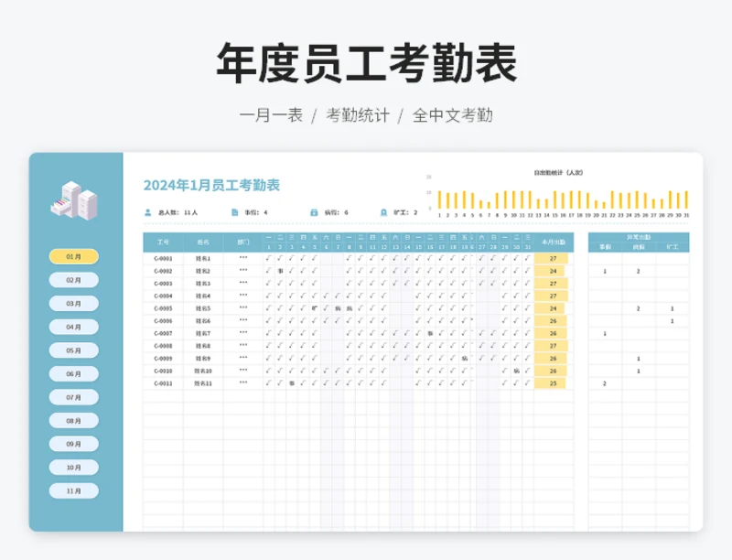Switch to the 02月 sheet
Viewport: 732px width, 560px height.
point(74,280)
